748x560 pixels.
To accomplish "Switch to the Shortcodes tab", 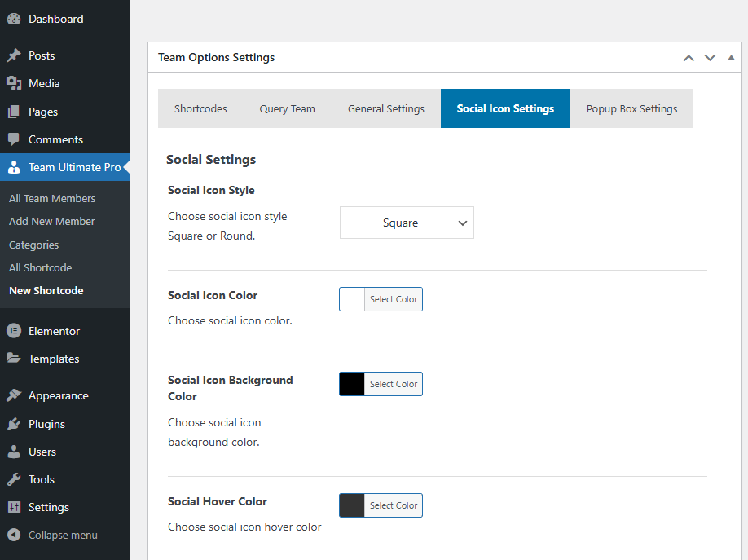I will coord(200,108).
